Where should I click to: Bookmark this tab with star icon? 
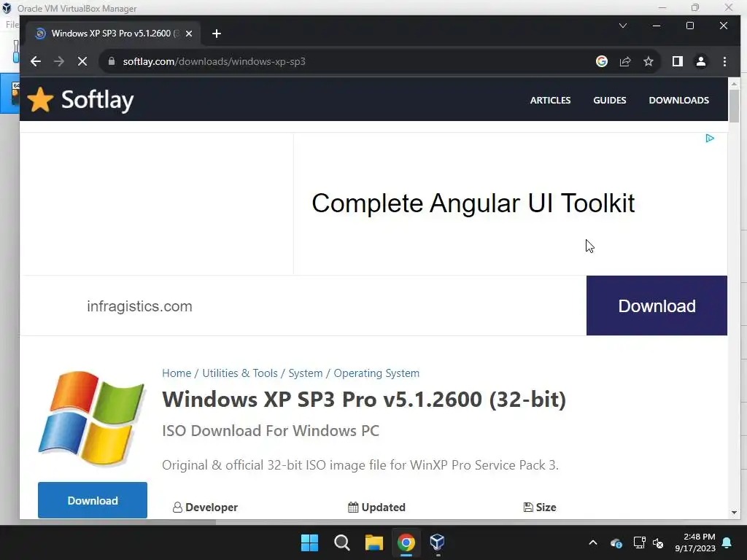point(649,61)
